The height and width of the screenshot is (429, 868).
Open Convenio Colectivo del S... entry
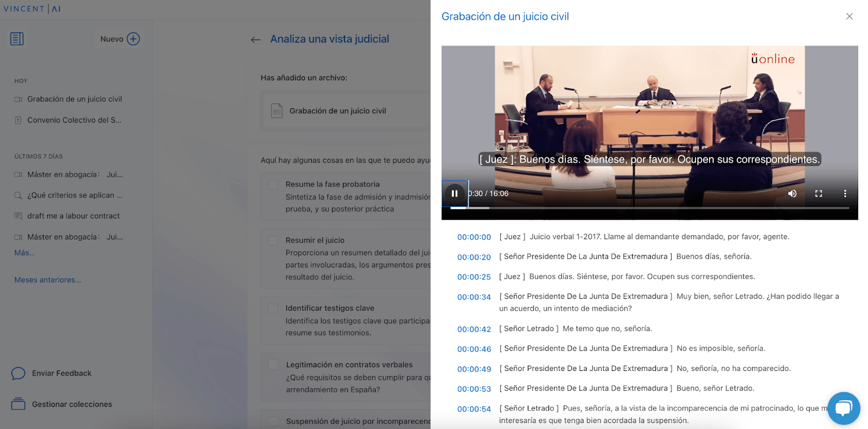74,120
